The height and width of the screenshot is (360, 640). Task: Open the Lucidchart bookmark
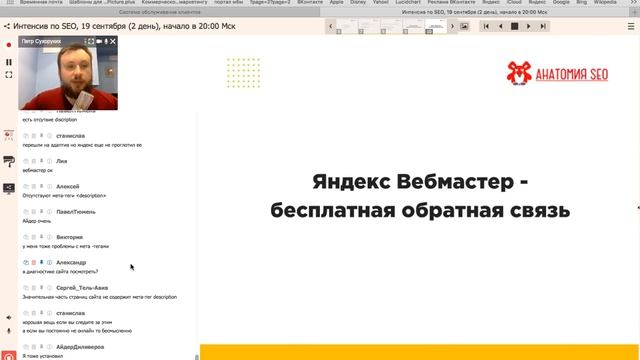(x=408, y=2)
